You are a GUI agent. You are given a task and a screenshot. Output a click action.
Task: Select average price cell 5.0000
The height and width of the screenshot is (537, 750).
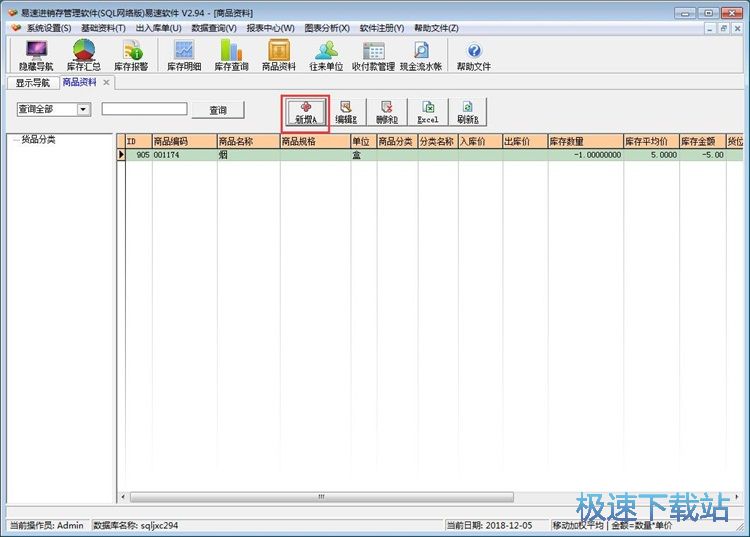[651, 155]
